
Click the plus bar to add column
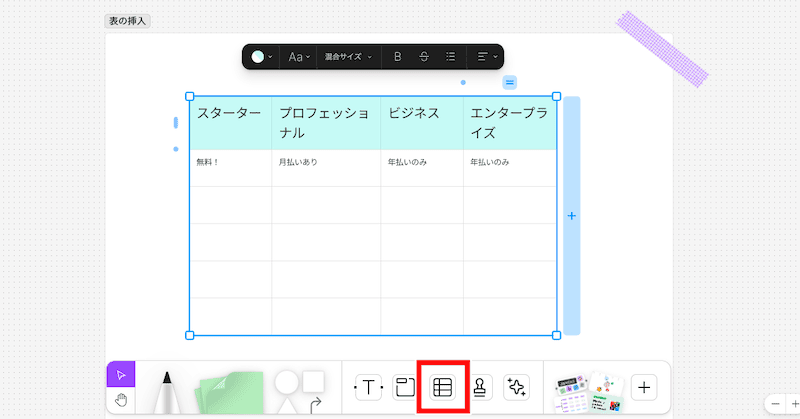tap(571, 216)
